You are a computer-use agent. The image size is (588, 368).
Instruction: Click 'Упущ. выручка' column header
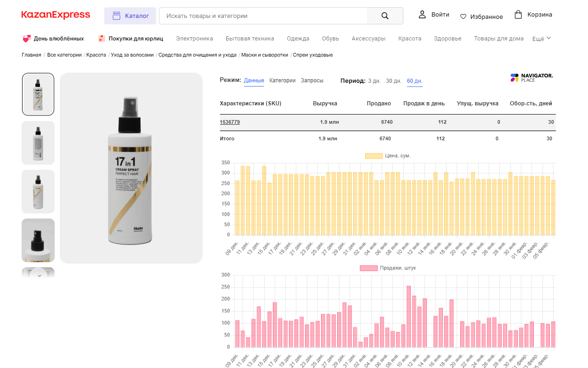tap(478, 103)
